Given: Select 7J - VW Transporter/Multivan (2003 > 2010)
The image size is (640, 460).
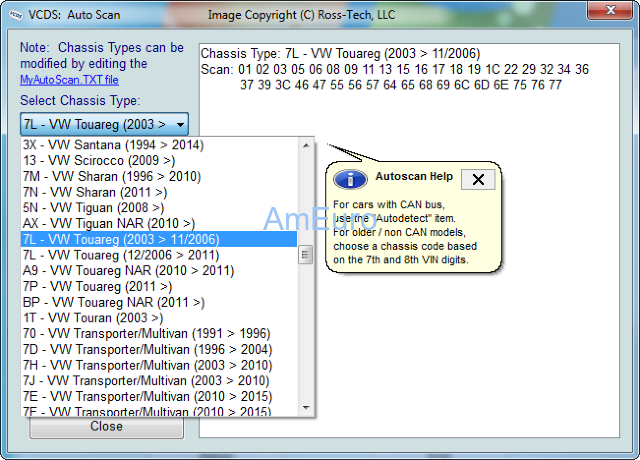Looking at the screenshot, I should pos(159,381).
